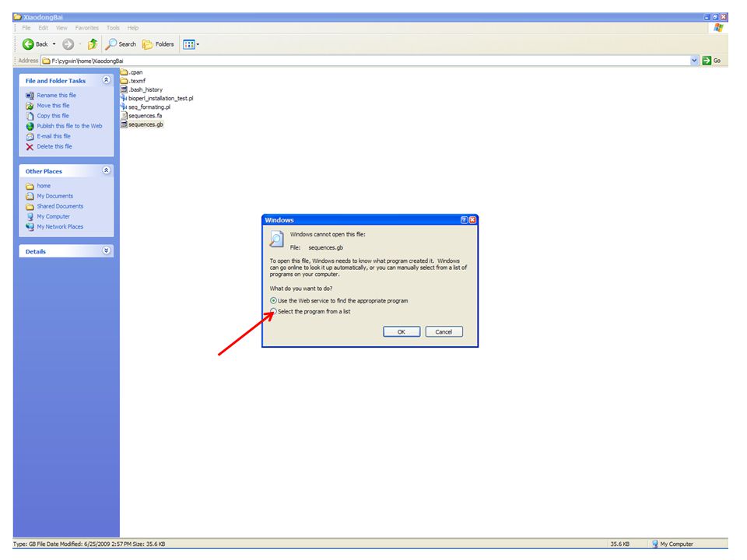The width and height of the screenshot is (747, 560).
Task: Click Cancel in the Windows dialog
Action: [444, 331]
